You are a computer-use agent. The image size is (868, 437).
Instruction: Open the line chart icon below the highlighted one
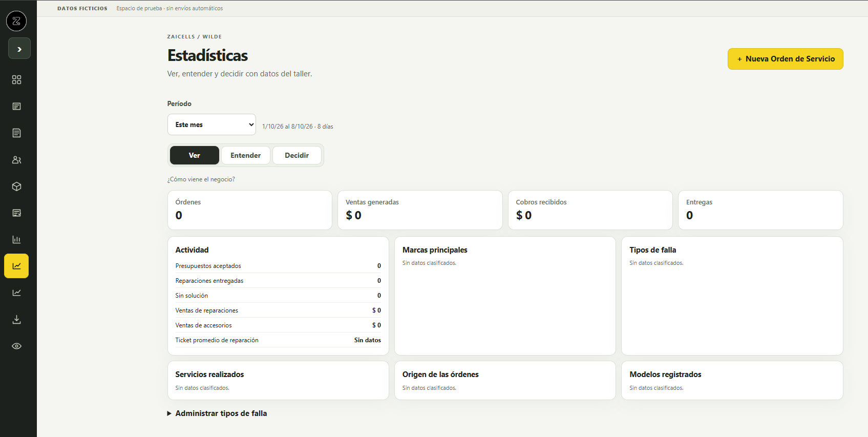click(x=16, y=293)
